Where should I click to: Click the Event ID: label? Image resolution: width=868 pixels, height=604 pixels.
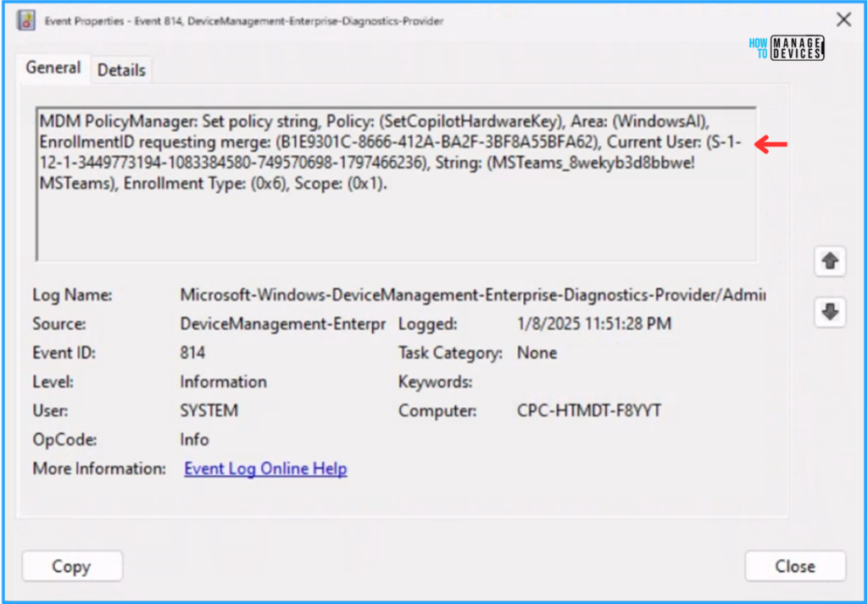64,353
